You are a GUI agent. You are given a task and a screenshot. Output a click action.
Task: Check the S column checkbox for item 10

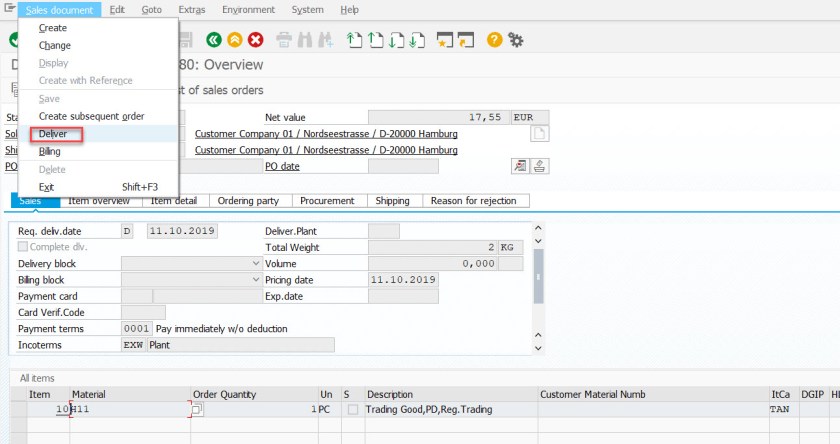pyautogui.click(x=353, y=410)
